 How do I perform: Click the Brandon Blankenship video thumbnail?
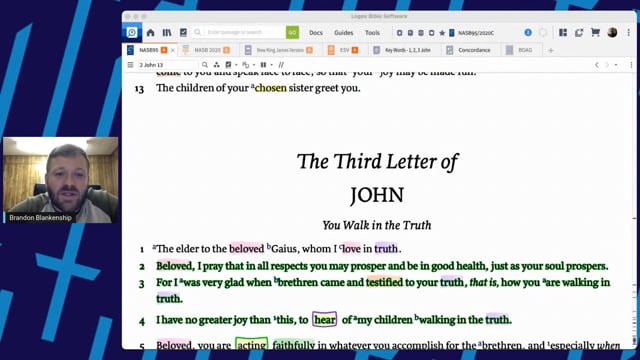click(x=61, y=180)
